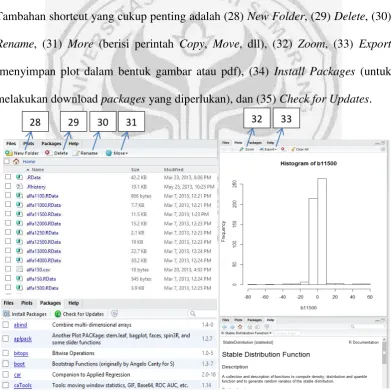391x391 pixels.
Task: Click the green Check for Updates icon
Action: tap(58, 314)
